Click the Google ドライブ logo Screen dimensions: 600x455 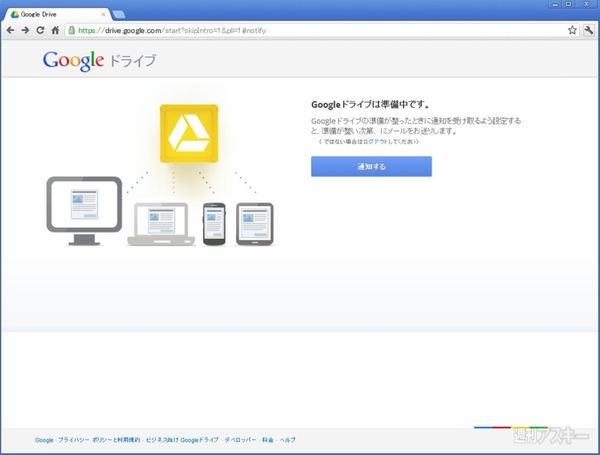click(x=99, y=60)
